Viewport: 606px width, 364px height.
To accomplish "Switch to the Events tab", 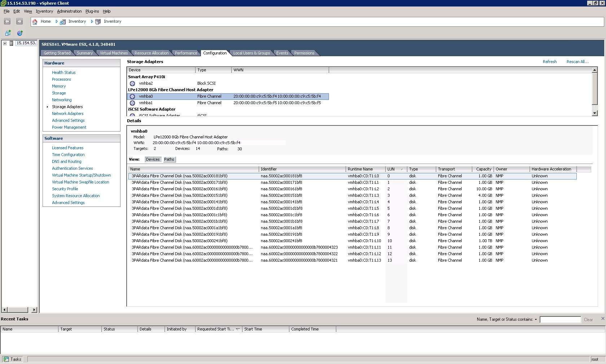I will point(282,53).
